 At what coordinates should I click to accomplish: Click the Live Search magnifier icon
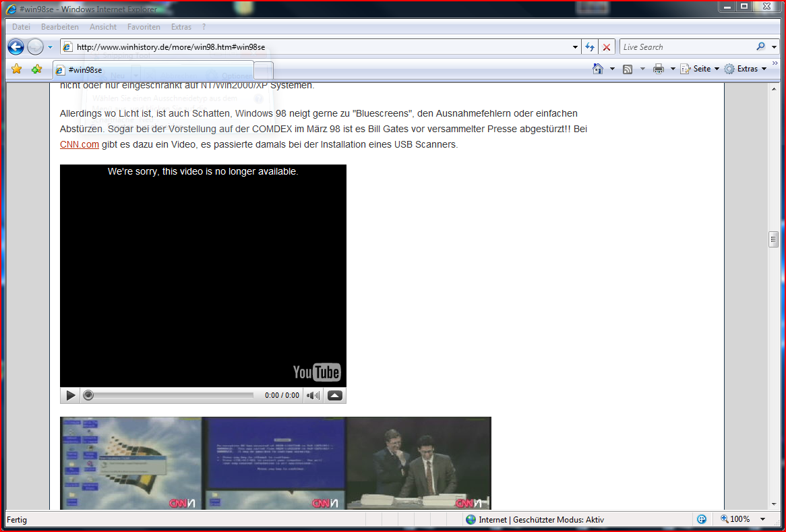pyautogui.click(x=760, y=47)
